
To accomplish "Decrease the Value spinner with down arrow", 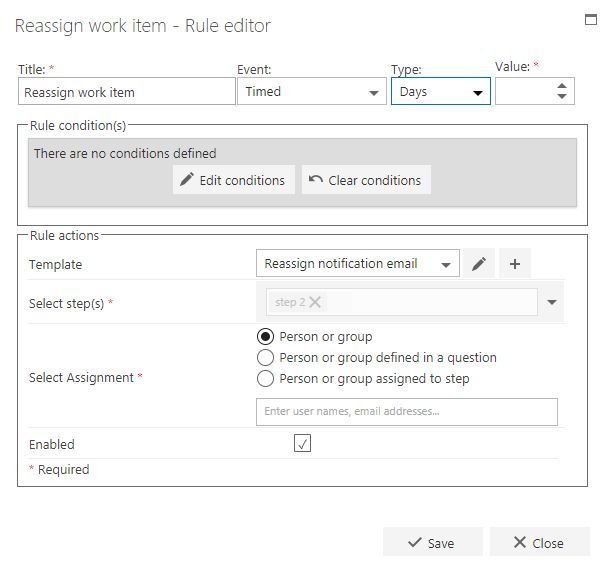I will click(562, 96).
